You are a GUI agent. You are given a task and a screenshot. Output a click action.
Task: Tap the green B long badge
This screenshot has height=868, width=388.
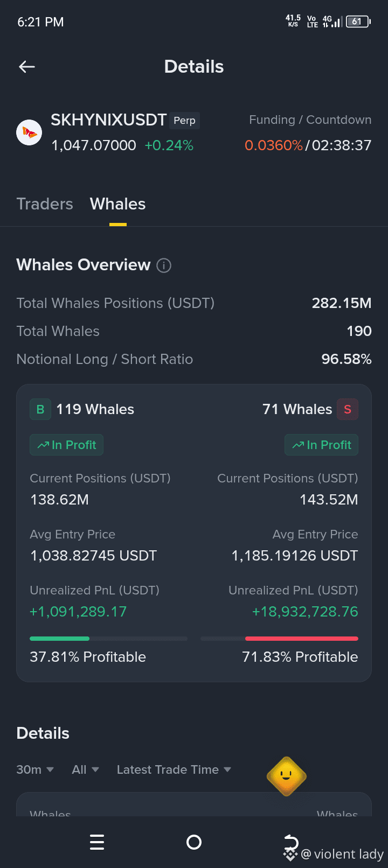(40, 409)
